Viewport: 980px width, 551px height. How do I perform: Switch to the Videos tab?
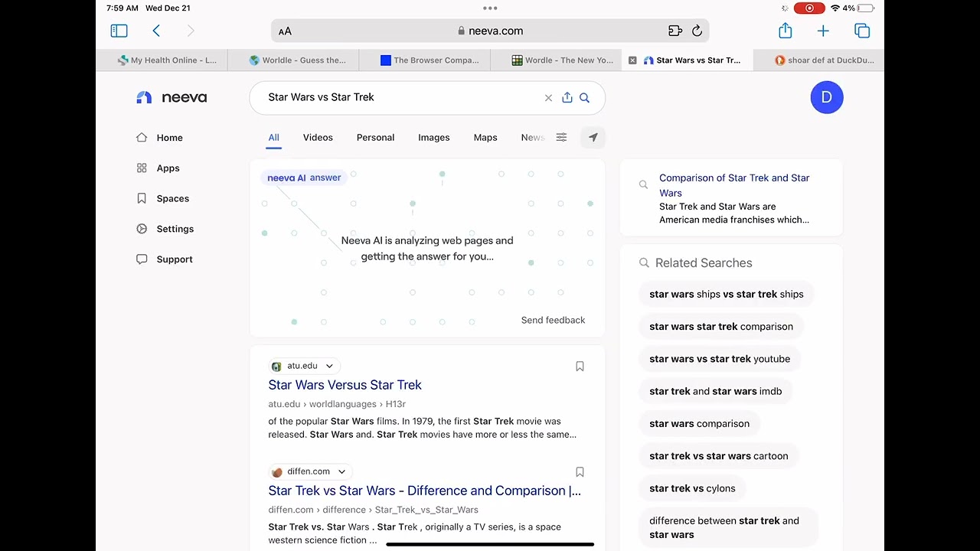point(318,138)
